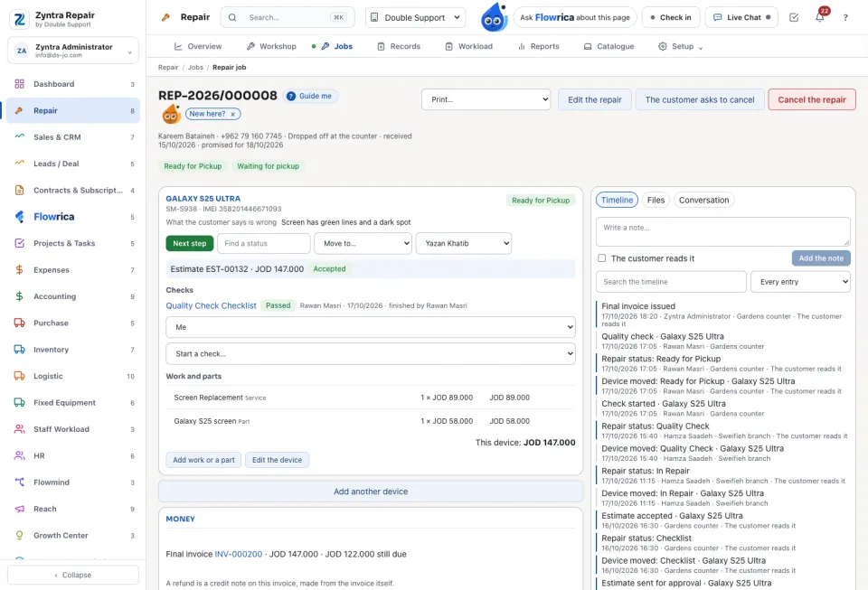868x590 pixels.
Task: Click the 'Edit the repair' button
Action: 595,99
